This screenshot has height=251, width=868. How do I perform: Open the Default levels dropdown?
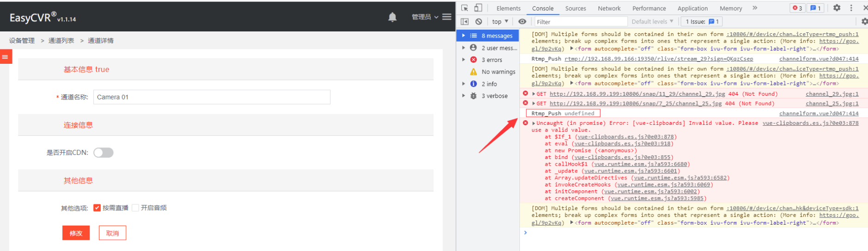tap(652, 21)
